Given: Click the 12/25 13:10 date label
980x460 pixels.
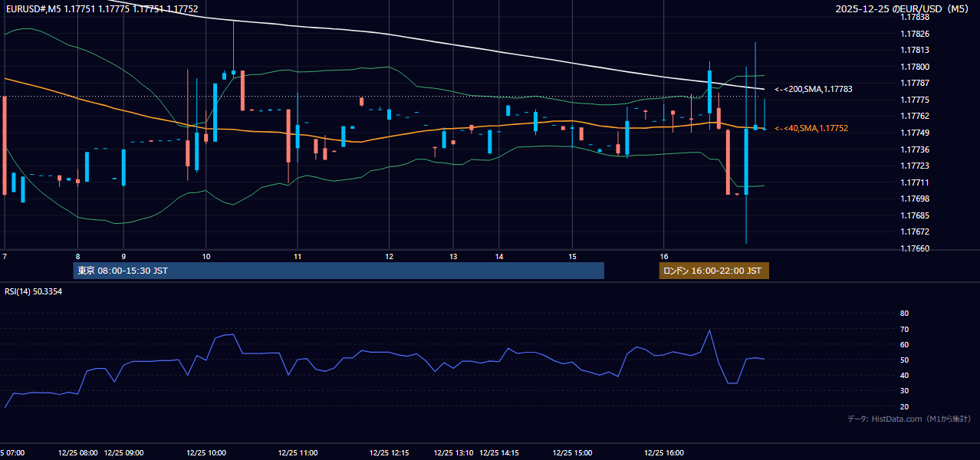Looking at the screenshot, I should click(x=453, y=453).
